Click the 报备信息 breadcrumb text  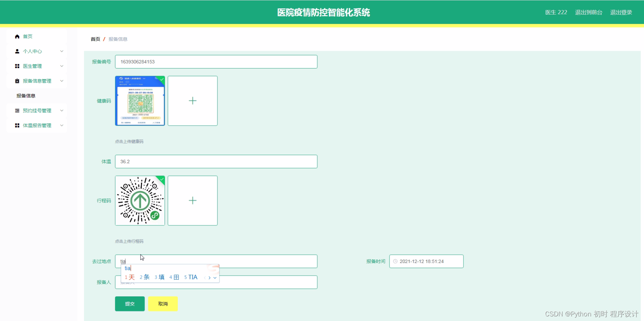pos(118,39)
